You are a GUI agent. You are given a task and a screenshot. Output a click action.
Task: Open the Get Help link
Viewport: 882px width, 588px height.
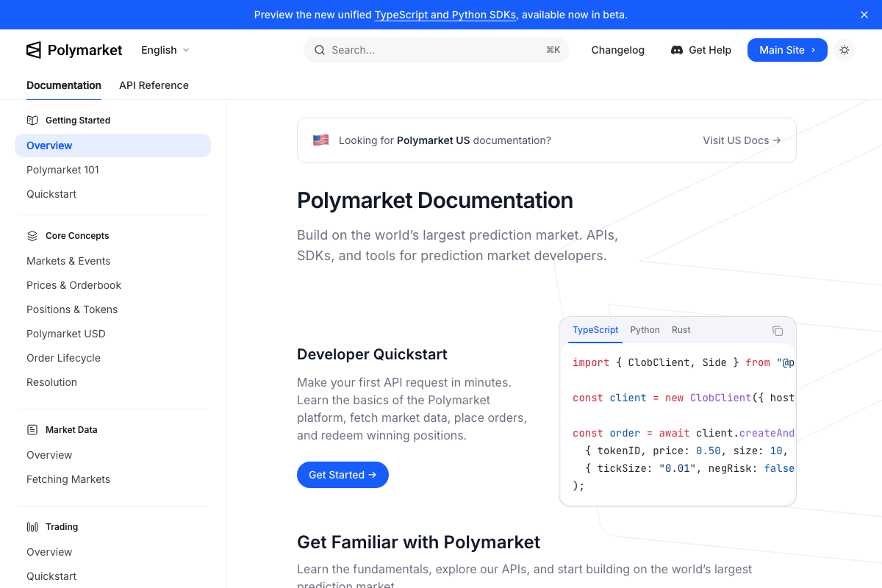pyautogui.click(x=701, y=50)
